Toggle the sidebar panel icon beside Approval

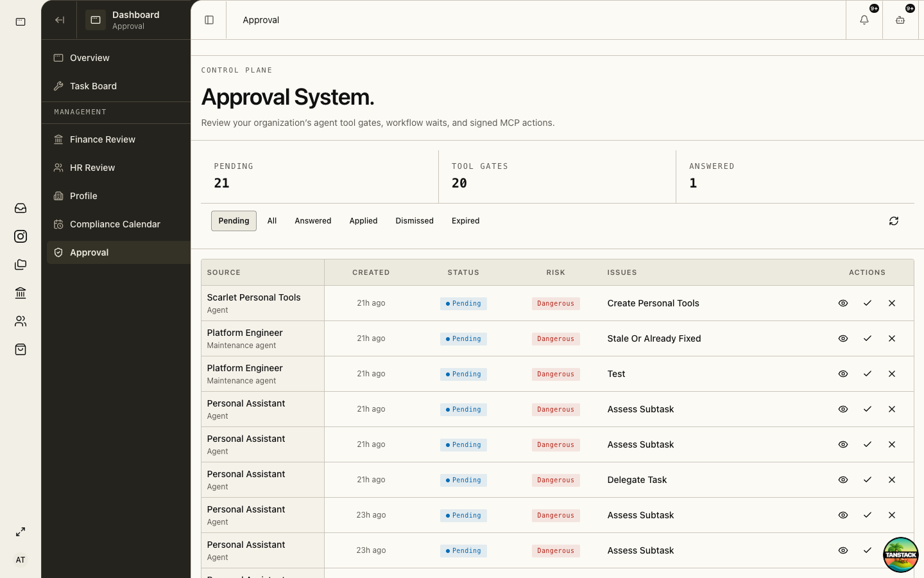(x=209, y=20)
